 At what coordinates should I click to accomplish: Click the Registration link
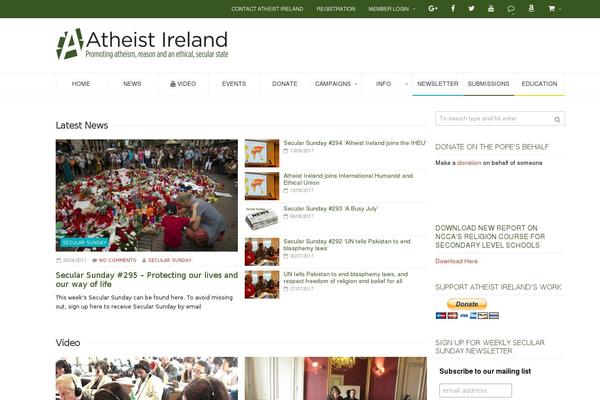coord(336,9)
